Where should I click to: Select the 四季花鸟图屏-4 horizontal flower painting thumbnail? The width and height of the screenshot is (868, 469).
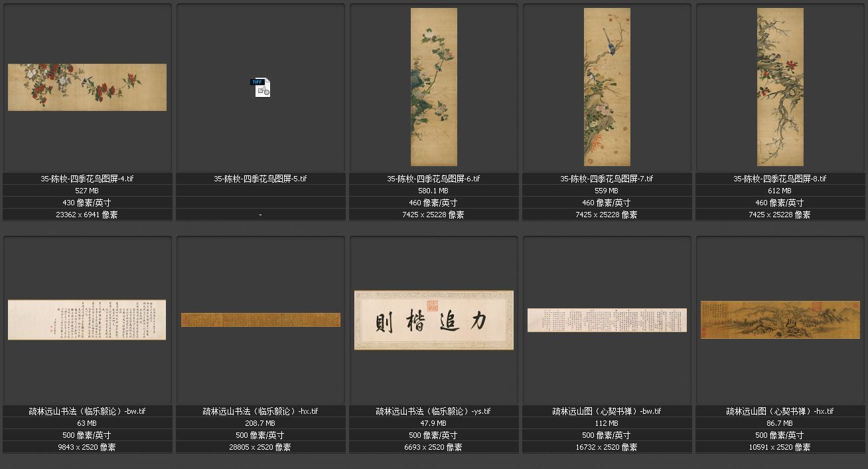[x=87, y=87]
